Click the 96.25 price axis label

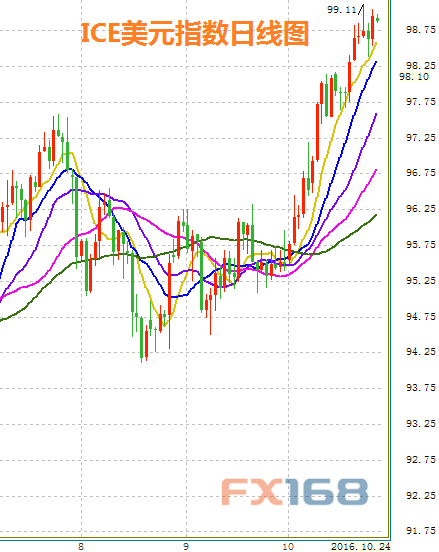pos(421,209)
